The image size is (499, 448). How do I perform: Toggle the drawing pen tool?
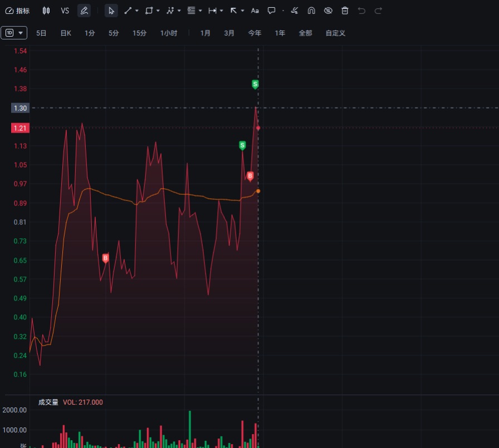pos(84,11)
